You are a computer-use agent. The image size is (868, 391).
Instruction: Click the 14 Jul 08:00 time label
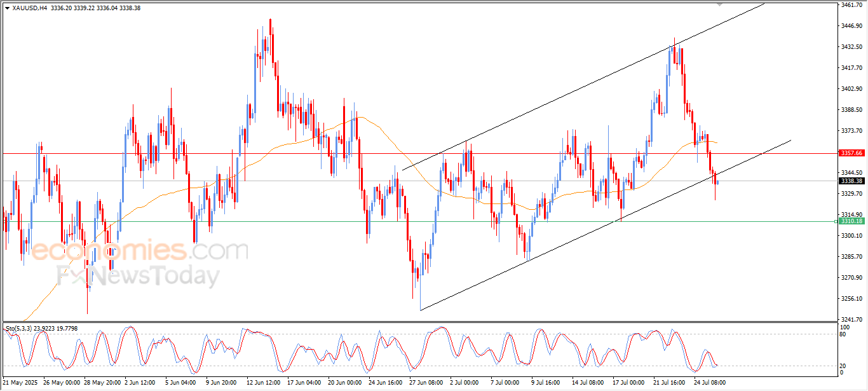pyautogui.click(x=588, y=383)
